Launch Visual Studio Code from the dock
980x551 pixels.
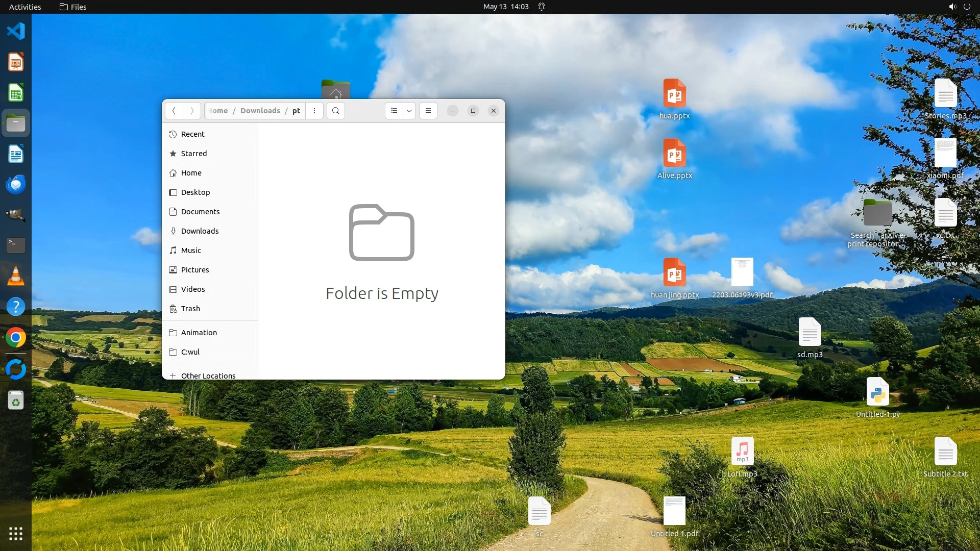16,32
